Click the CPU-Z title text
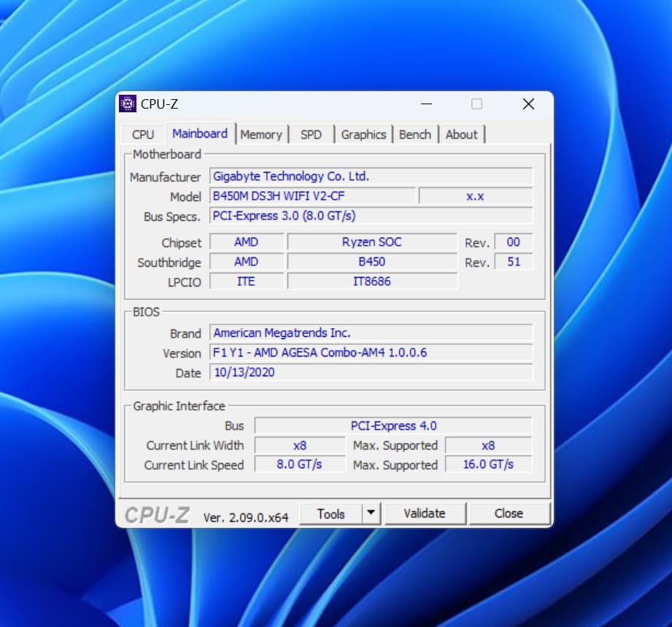The image size is (672, 627). point(159,104)
